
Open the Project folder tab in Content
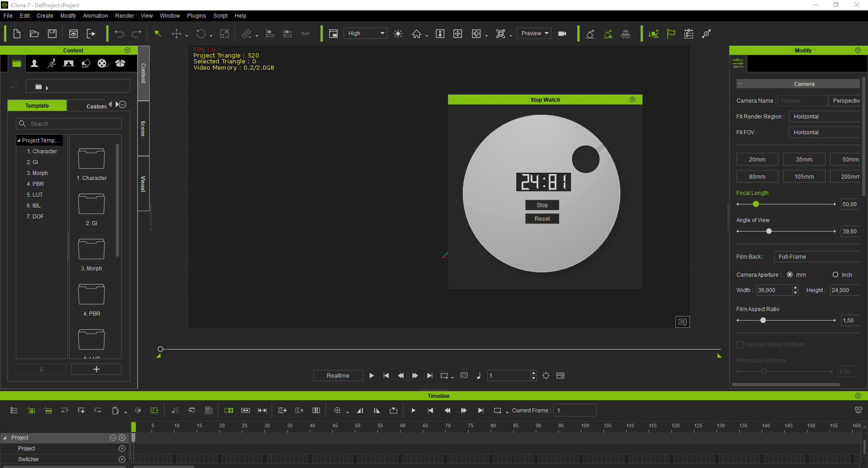[17, 64]
